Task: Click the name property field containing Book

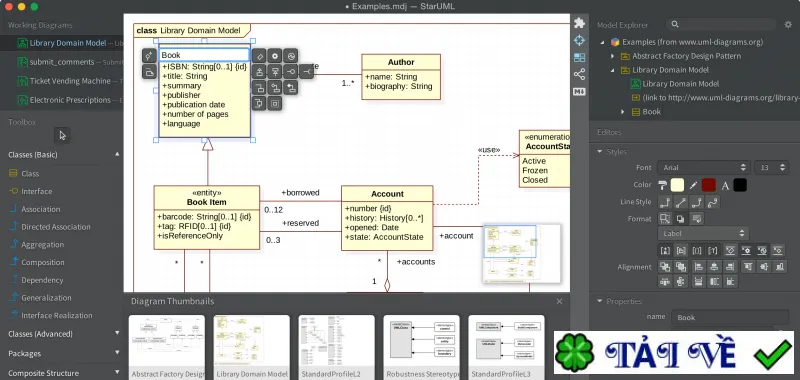Action: (x=730, y=317)
